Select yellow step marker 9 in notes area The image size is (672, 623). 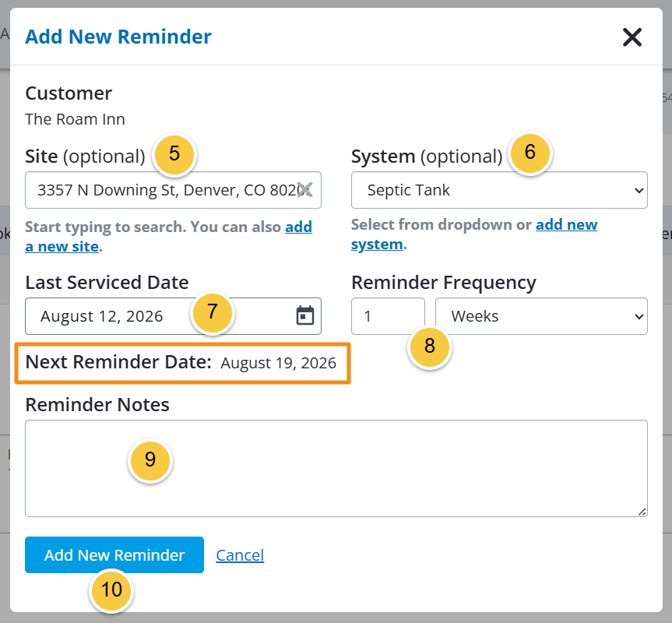pos(150,459)
